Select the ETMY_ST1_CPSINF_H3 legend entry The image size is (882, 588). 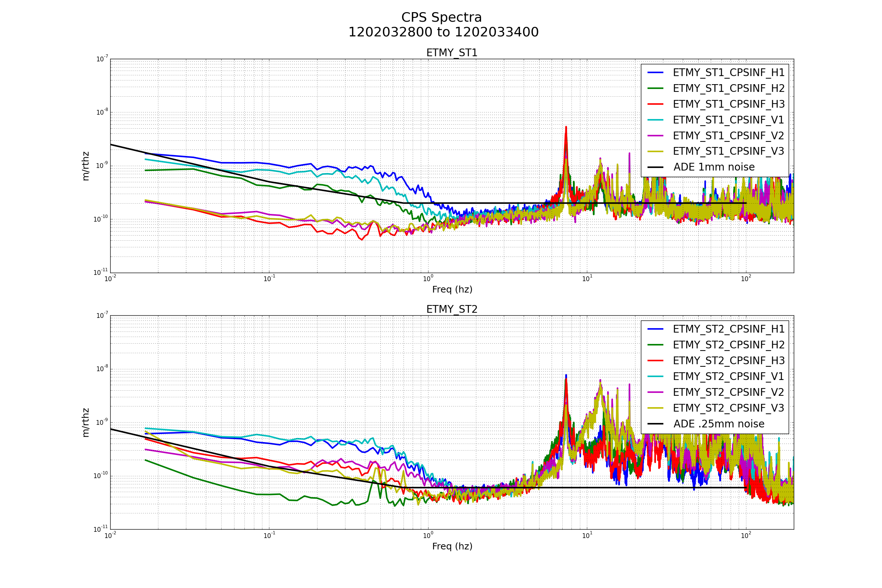pos(728,104)
